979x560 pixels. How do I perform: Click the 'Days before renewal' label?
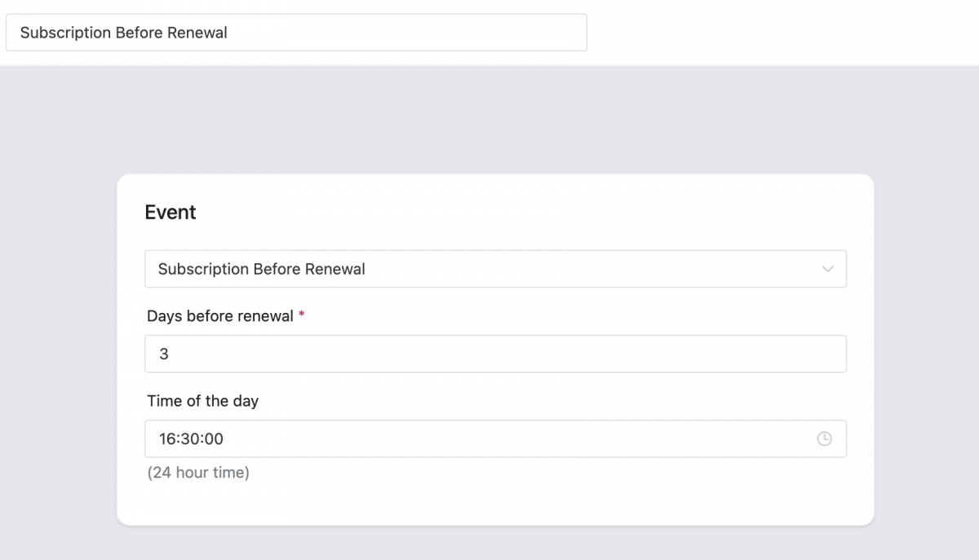[220, 316]
